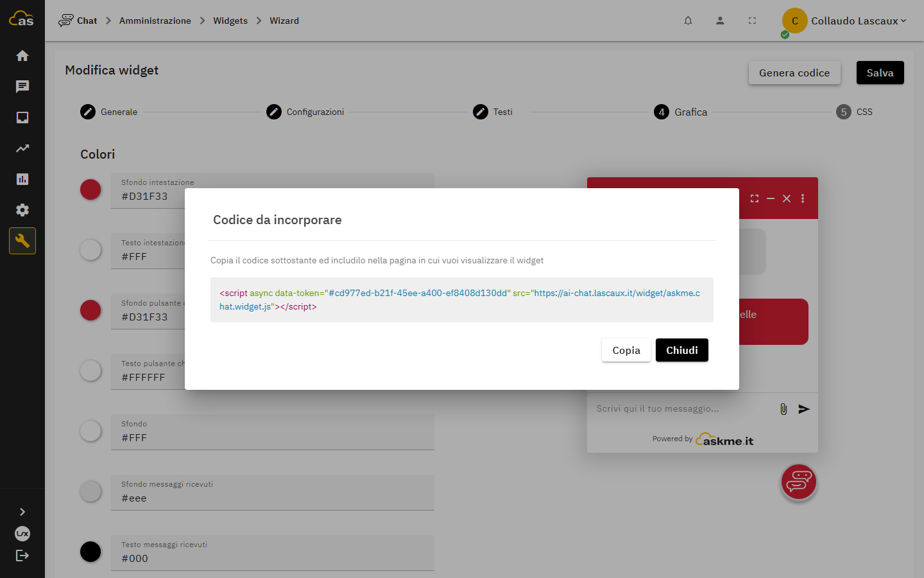Click the askme.it powered-by logo
924x578 pixels.
pyautogui.click(x=724, y=440)
